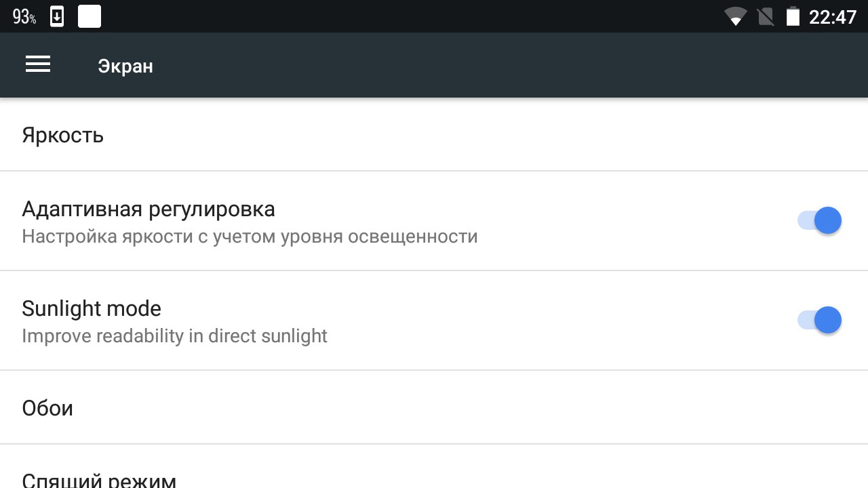Tap the battery icon beside the clock
Screen dimensions: 868x488
tap(793, 17)
